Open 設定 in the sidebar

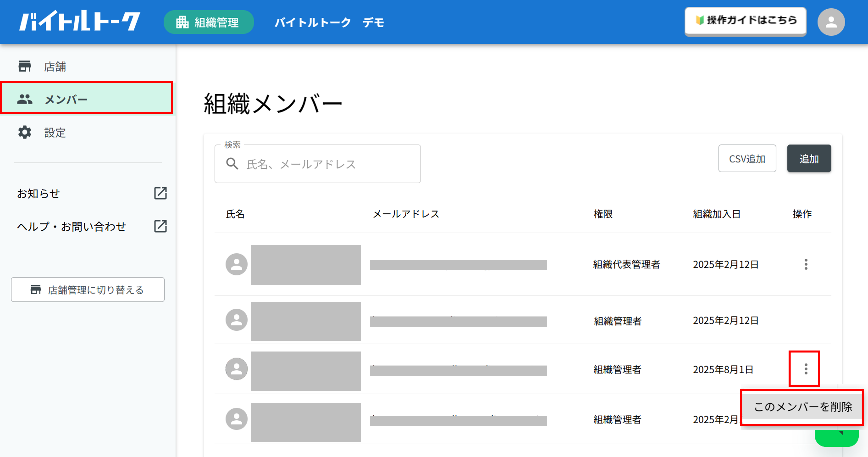(88, 133)
